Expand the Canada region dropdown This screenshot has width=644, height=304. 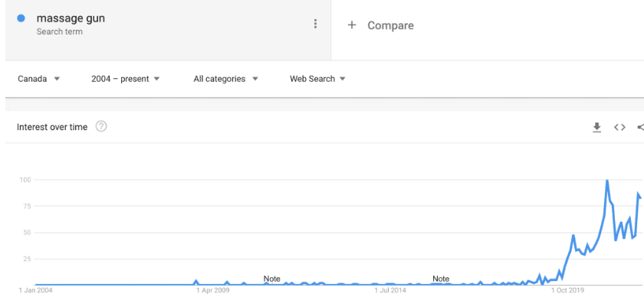point(39,79)
